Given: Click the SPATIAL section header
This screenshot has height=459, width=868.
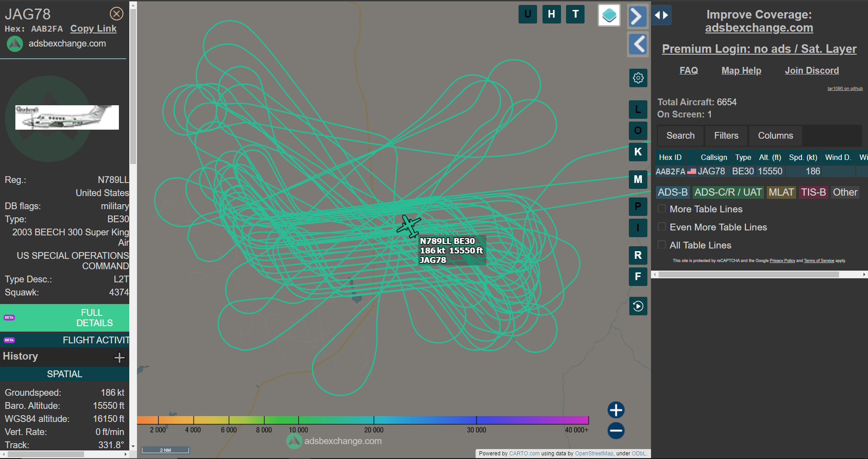Looking at the screenshot, I should 65,374.
